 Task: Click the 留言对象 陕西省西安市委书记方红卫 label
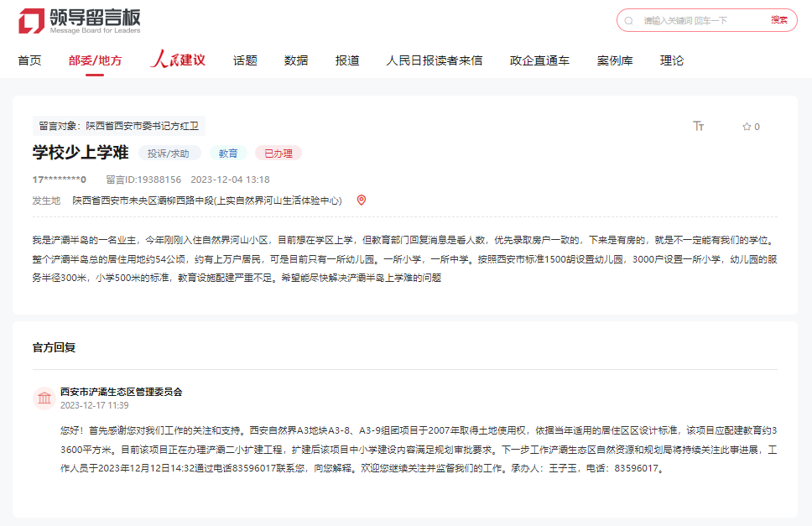118,126
